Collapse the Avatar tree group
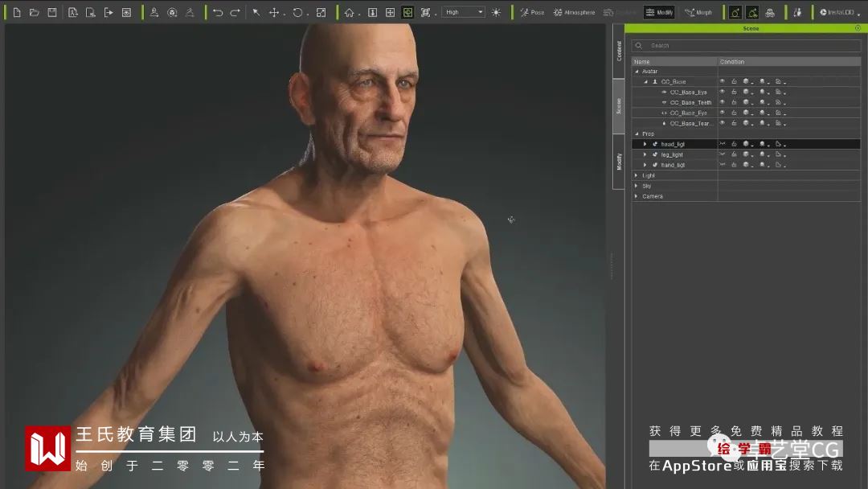868x489 pixels. pyautogui.click(x=637, y=72)
